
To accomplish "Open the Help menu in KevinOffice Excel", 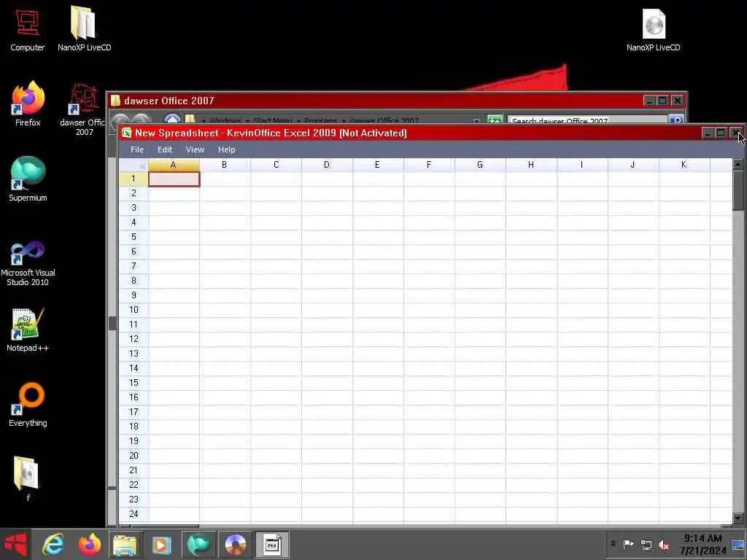I will pyautogui.click(x=227, y=149).
